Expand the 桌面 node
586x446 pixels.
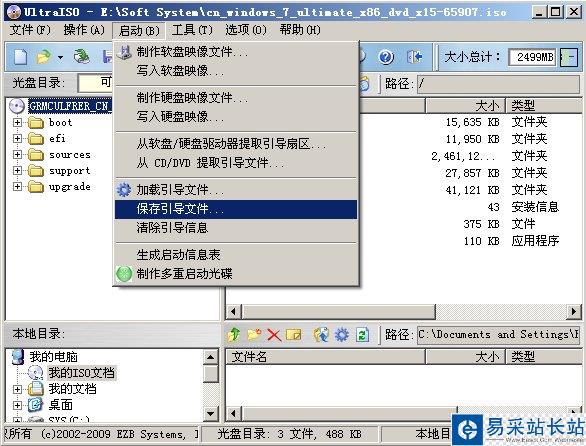17,405
